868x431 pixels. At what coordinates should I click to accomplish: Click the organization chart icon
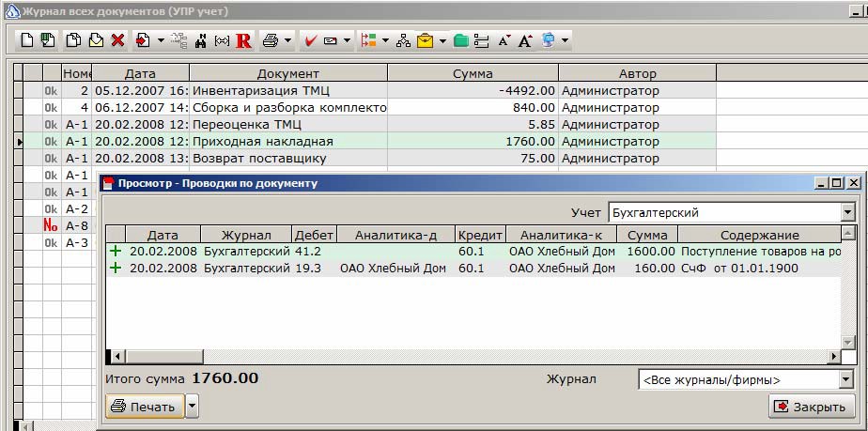[x=403, y=40]
